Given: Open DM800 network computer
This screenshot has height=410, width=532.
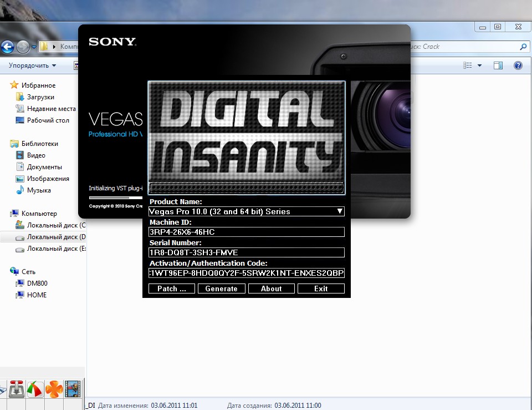Looking at the screenshot, I should coord(32,283).
